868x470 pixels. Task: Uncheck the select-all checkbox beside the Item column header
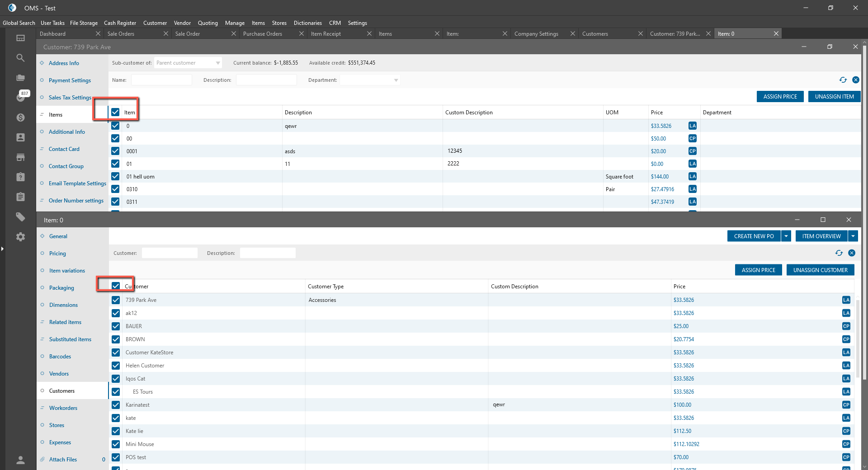coord(115,113)
